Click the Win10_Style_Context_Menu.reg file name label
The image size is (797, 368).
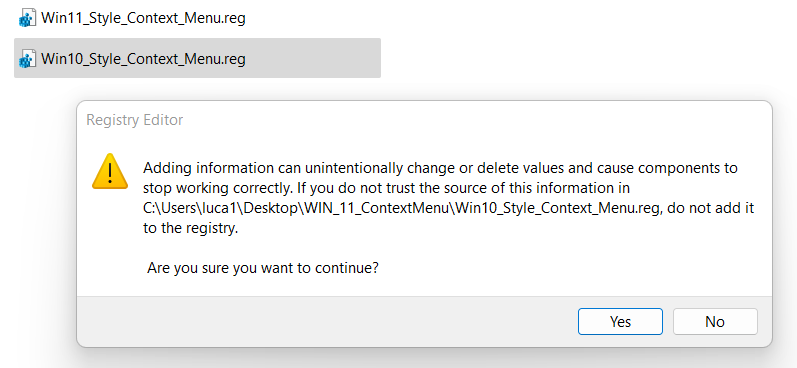point(143,59)
